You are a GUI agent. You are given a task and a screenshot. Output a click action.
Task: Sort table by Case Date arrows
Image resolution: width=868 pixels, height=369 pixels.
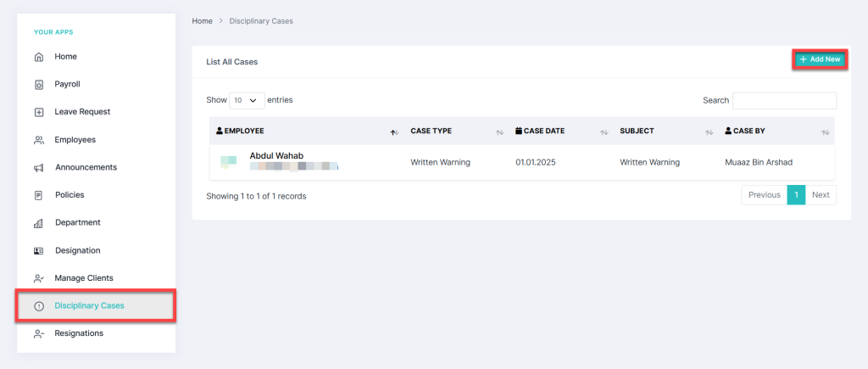point(604,131)
